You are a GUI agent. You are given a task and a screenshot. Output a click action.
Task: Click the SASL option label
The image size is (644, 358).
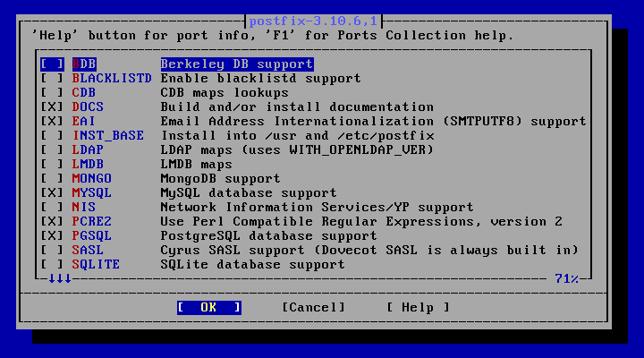[88, 251]
